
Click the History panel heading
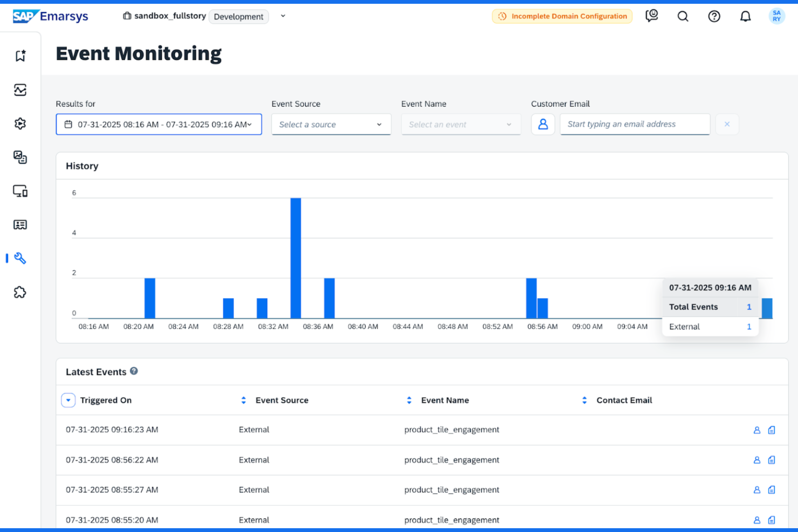[82, 166]
